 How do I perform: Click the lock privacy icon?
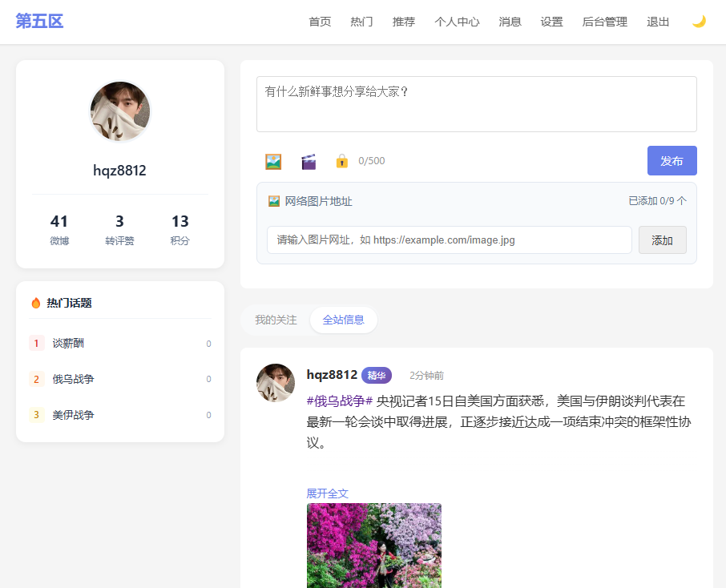tap(341, 161)
